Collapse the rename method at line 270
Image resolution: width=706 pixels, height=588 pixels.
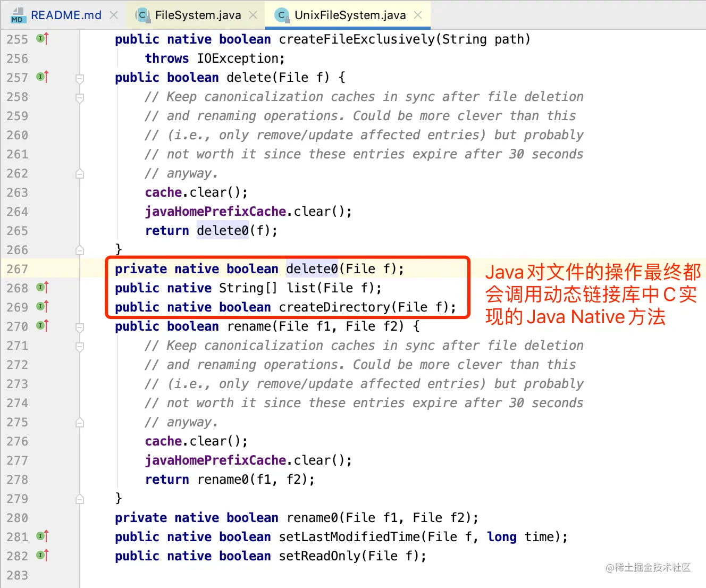pyautogui.click(x=80, y=327)
